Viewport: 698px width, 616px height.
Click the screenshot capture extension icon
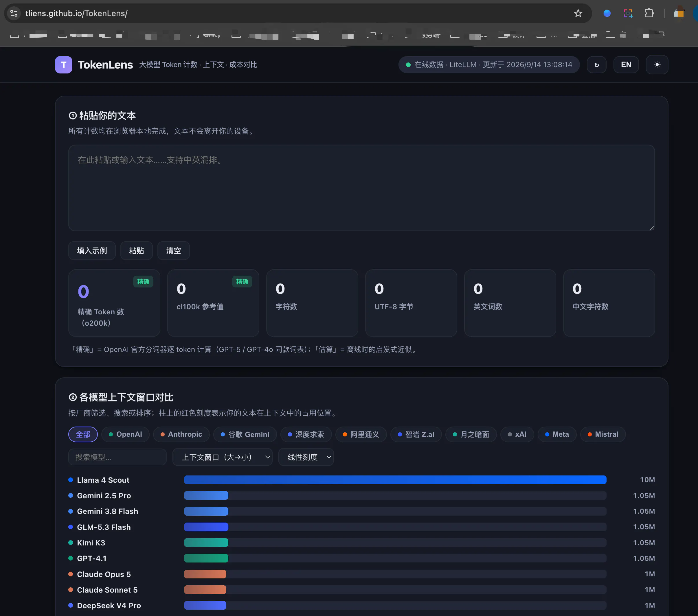pyautogui.click(x=628, y=13)
